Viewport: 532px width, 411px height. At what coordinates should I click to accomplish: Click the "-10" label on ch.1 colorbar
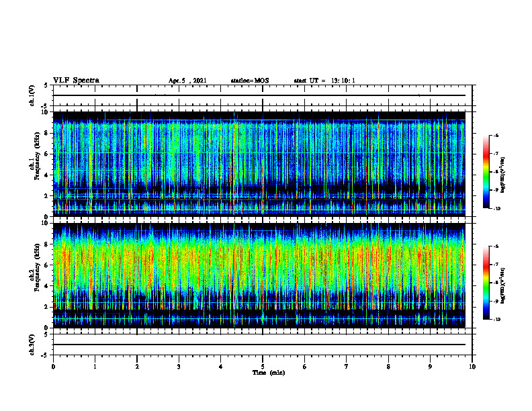[497, 209]
